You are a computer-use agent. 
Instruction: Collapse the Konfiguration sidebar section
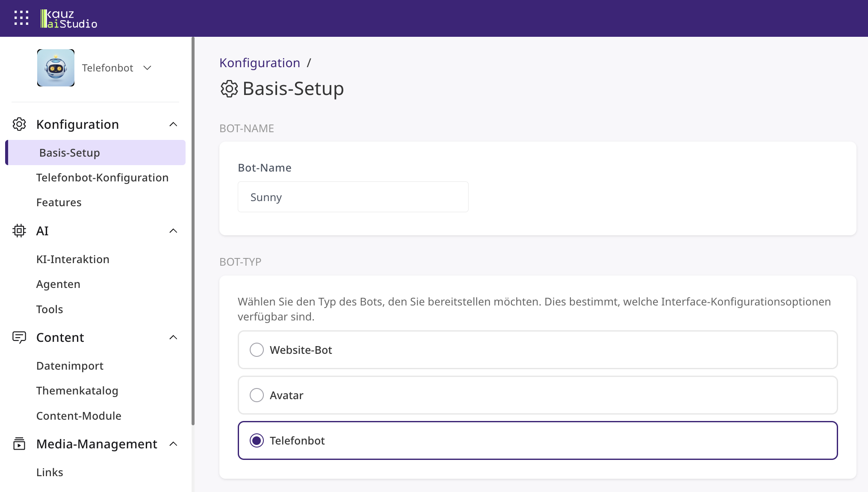point(173,124)
